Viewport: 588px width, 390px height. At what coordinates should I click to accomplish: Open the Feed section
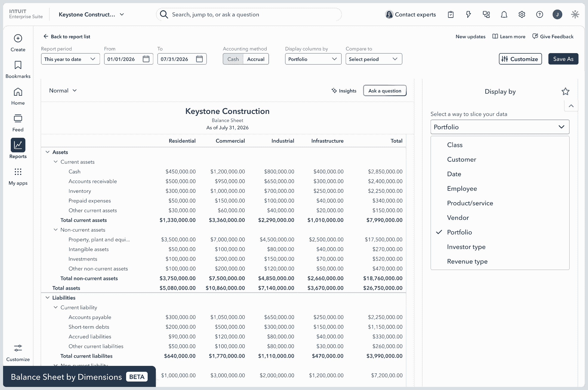coord(18,123)
